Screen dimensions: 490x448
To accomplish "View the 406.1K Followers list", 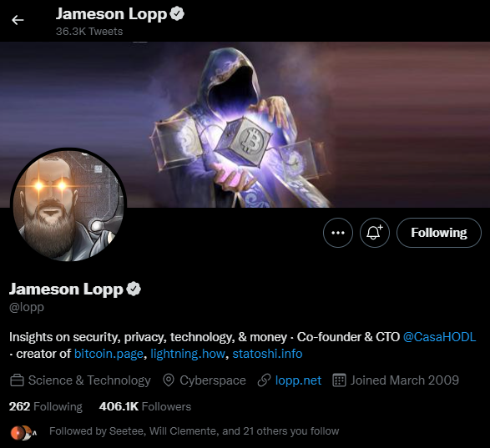I will (x=145, y=406).
